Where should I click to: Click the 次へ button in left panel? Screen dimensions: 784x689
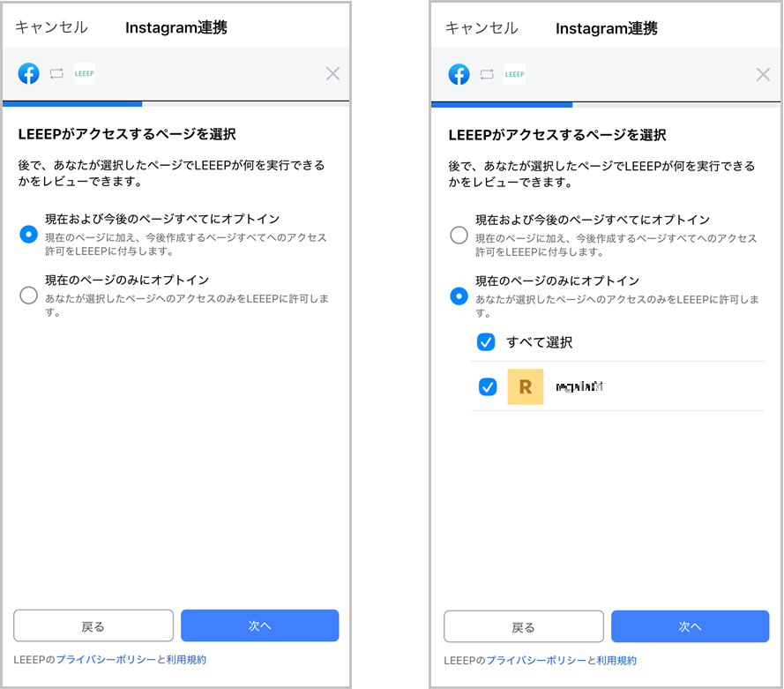259,625
